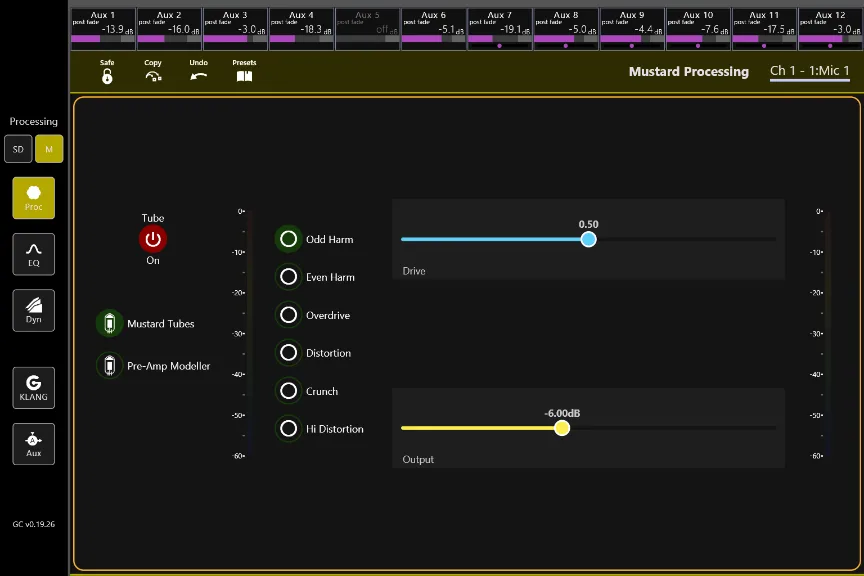864x576 pixels.
Task: Click the GC v0.19.26 version text
Action: (34, 524)
